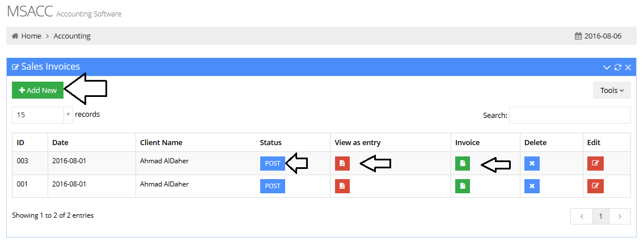Focus the Search input field

pyautogui.click(x=570, y=115)
